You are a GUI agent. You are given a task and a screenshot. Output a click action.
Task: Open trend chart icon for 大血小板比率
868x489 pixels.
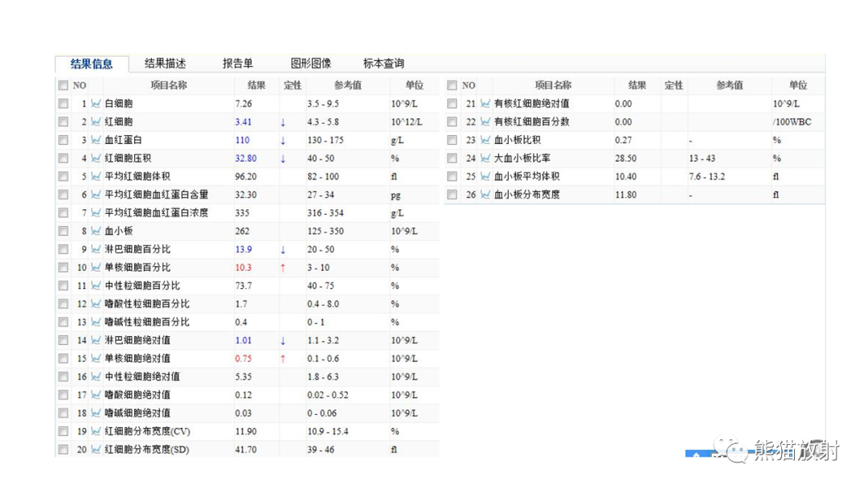485,158
